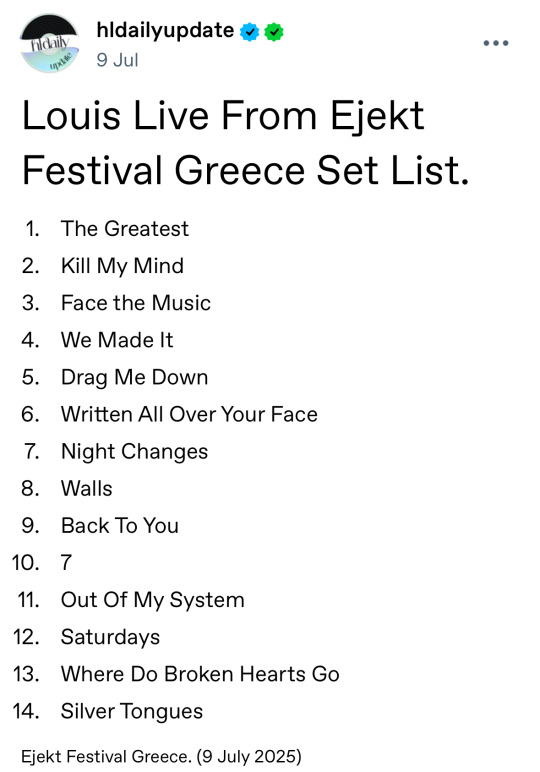
Task: Select list item 'Back To You'
Action: tap(120, 526)
